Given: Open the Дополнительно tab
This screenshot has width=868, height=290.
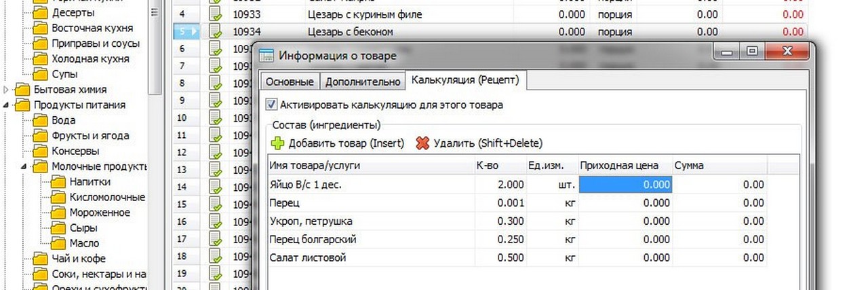Looking at the screenshot, I should 363,81.
